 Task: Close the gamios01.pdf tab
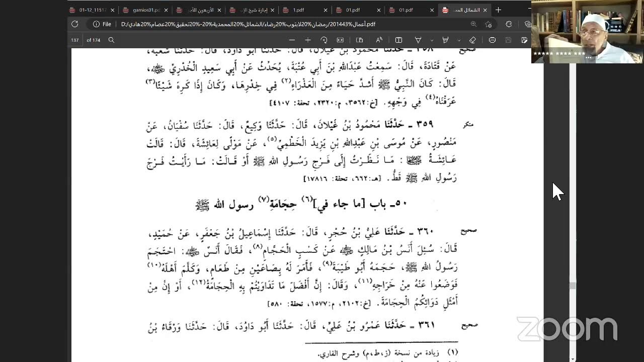(x=166, y=10)
